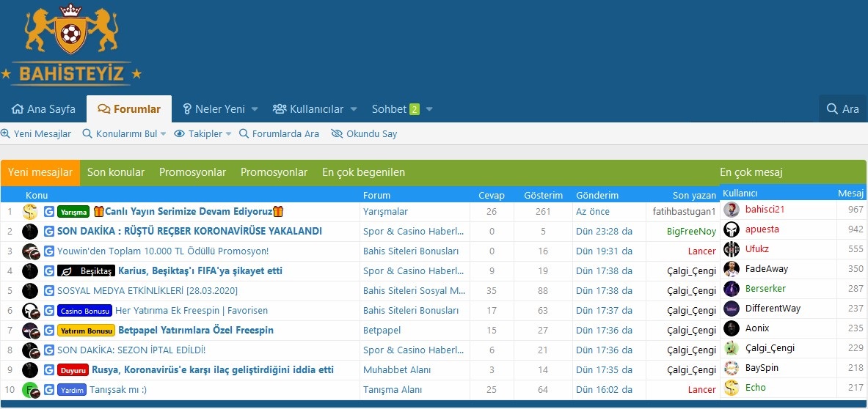Click the G icon on Canlı Yayın row

pyautogui.click(x=48, y=212)
